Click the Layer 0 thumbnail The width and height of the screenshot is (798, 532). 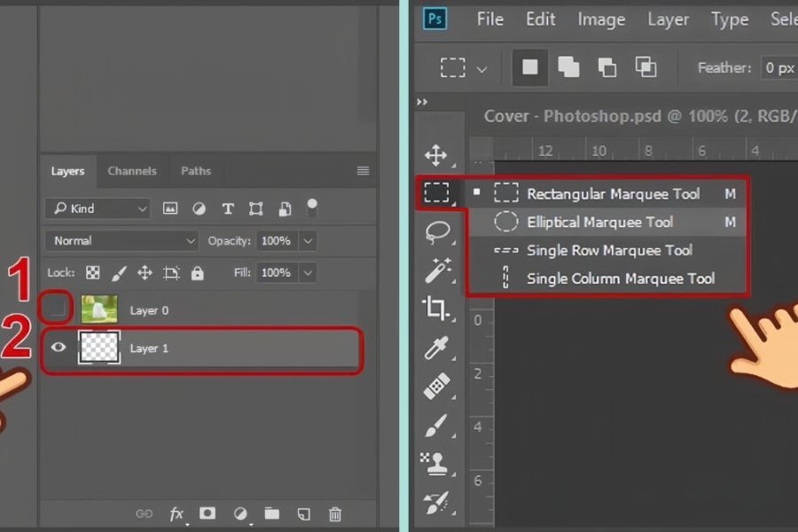[99, 309]
